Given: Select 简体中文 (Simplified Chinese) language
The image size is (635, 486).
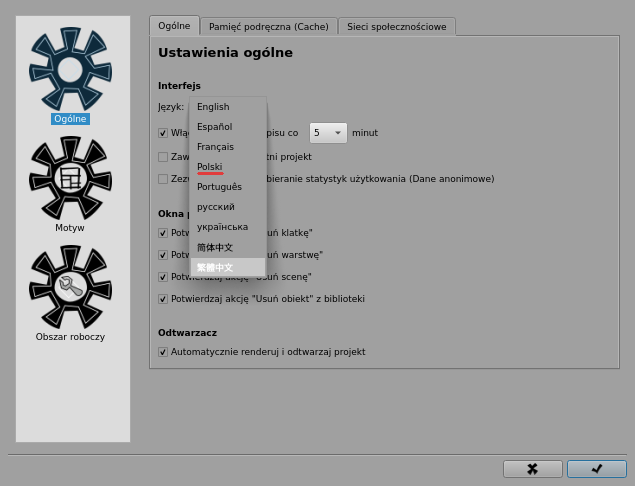Looking at the screenshot, I should pos(228,247).
